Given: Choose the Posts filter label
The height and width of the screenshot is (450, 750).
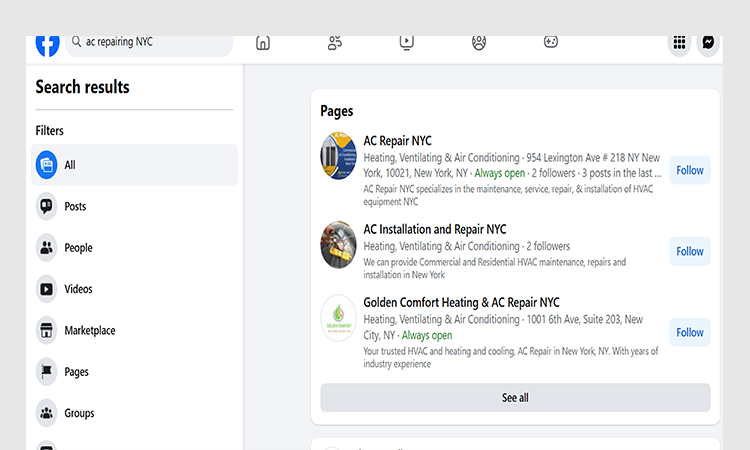Looking at the screenshot, I should click(x=75, y=206).
